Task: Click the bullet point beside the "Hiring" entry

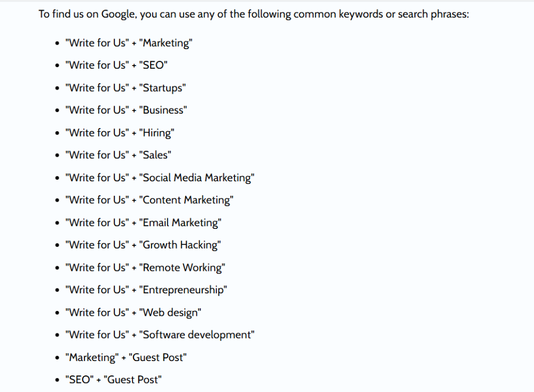Action: (58, 133)
